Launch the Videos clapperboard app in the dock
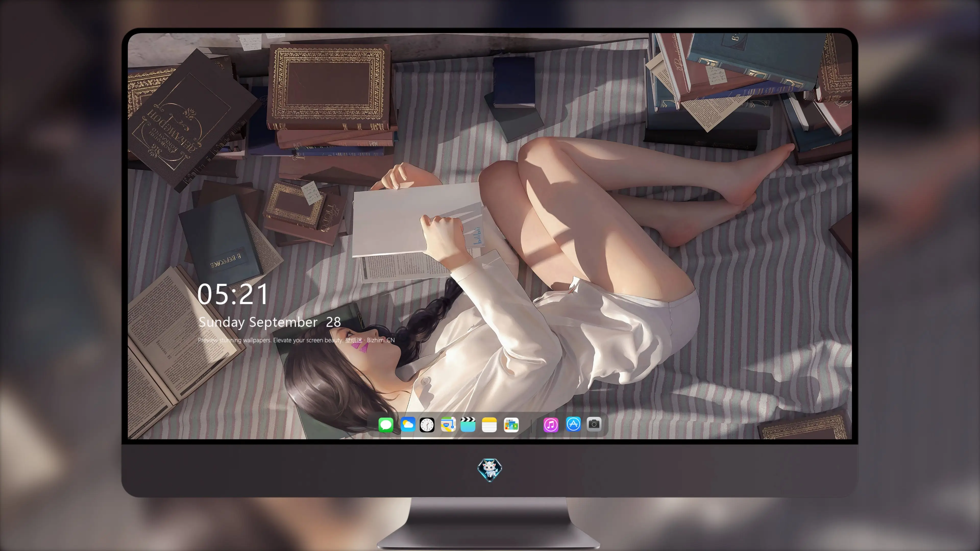This screenshot has height=551, width=980. tap(468, 425)
